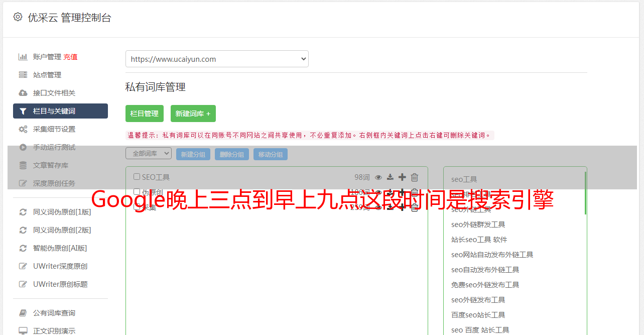Select keyword 免费seo外链发布工具
Screen dimensions: 644x335
[x=485, y=285]
